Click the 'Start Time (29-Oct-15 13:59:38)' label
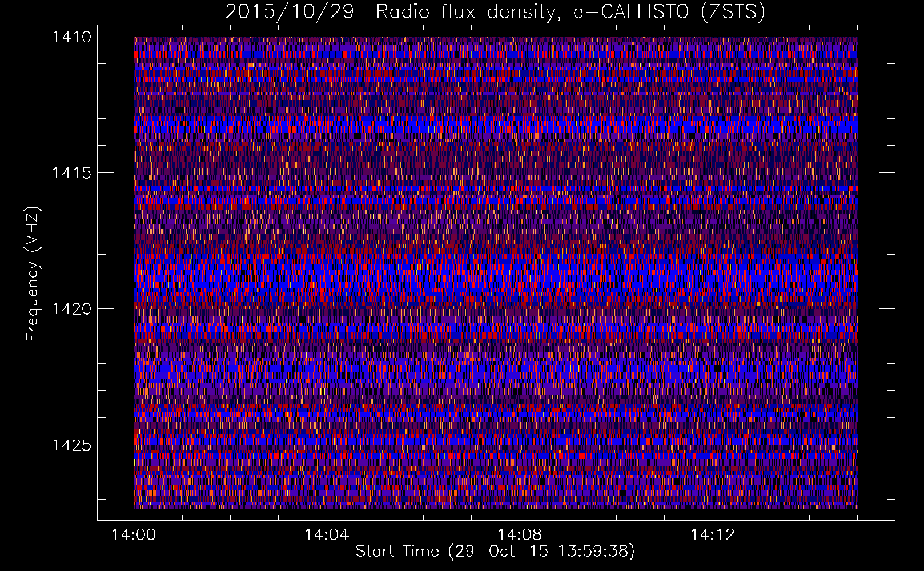924x571 pixels. 495,552
